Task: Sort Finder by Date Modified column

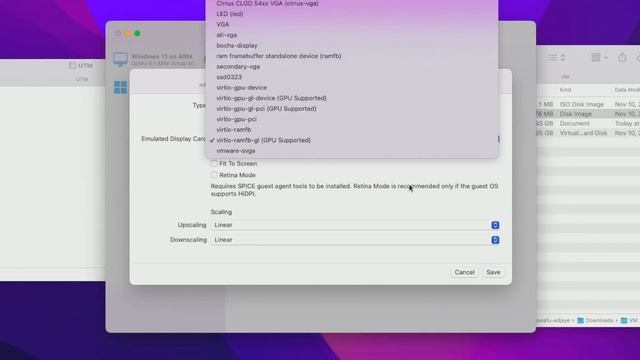Action: (x=627, y=90)
